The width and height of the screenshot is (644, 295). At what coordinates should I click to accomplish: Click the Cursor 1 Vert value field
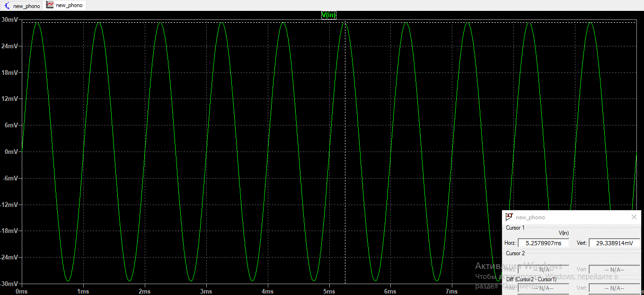click(614, 243)
